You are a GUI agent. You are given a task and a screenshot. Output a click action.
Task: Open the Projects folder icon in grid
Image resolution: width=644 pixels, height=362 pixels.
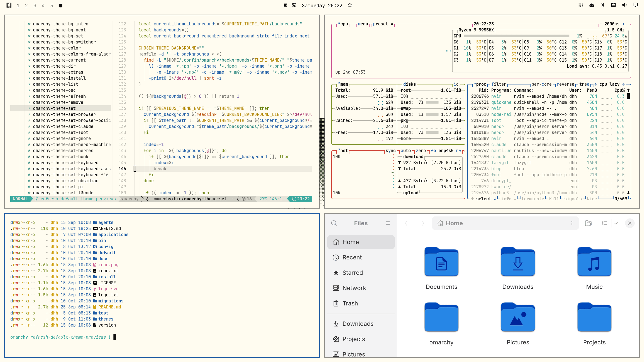(x=594, y=317)
